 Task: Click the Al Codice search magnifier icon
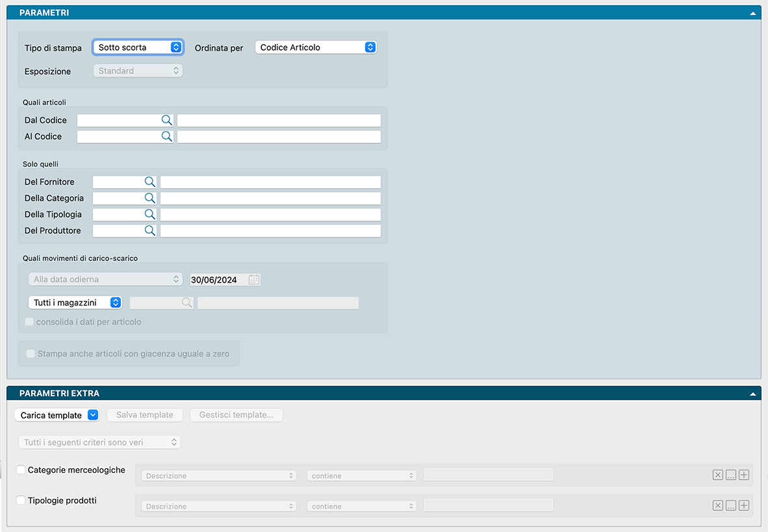[166, 136]
